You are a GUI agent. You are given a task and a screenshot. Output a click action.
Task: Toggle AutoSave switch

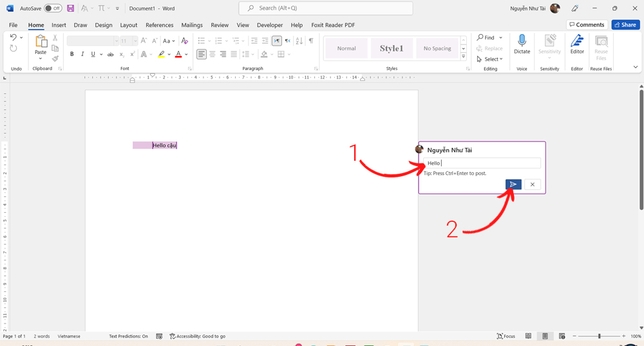coord(53,8)
